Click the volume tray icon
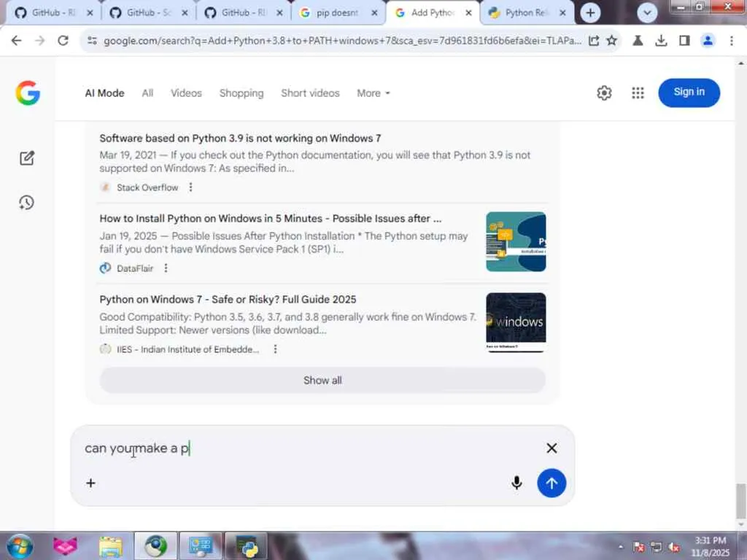This screenshot has height=560, width=747. click(x=673, y=547)
